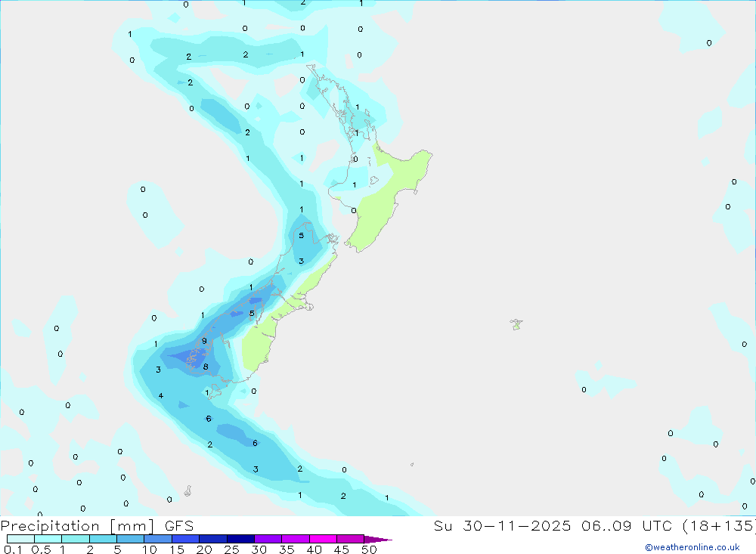Click the '06..09 UTC' time label
Image resolution: width=756 pixels, height=554 pixels.
point(626,526)
